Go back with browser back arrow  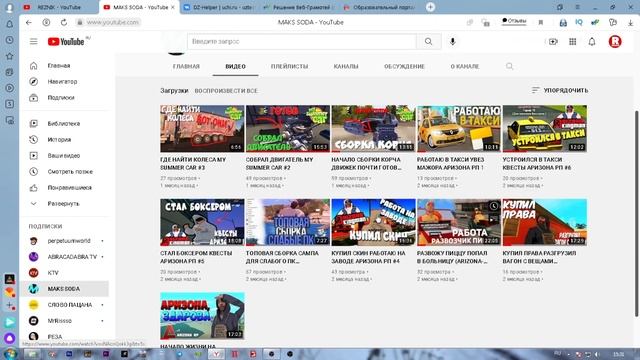[x=29, y=22]
